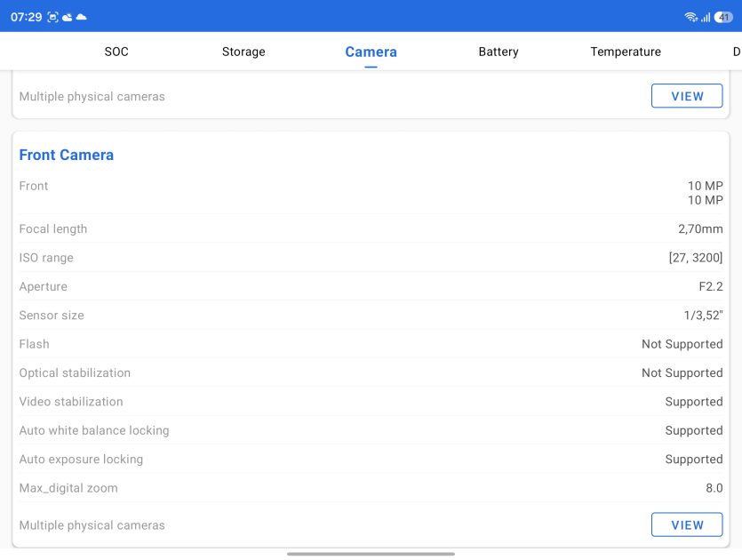Select the Front Camera heading
Image resolution: width=742 pixels, height=560 pixels.
point(67,155)
